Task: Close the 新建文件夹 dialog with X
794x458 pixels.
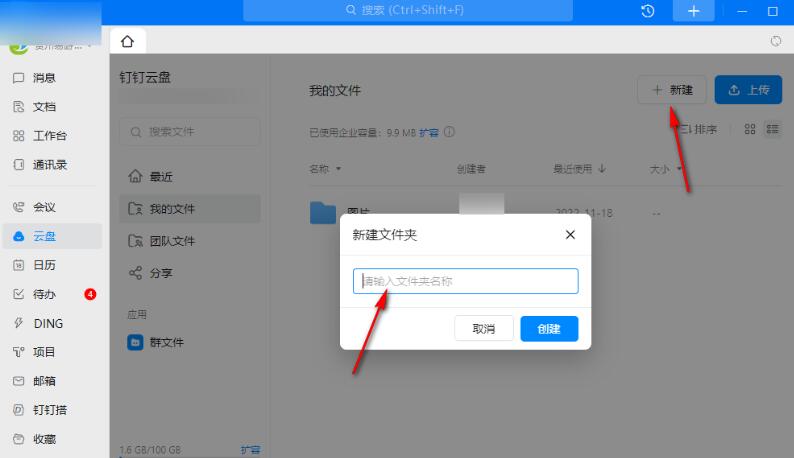Action: [570, 235]
